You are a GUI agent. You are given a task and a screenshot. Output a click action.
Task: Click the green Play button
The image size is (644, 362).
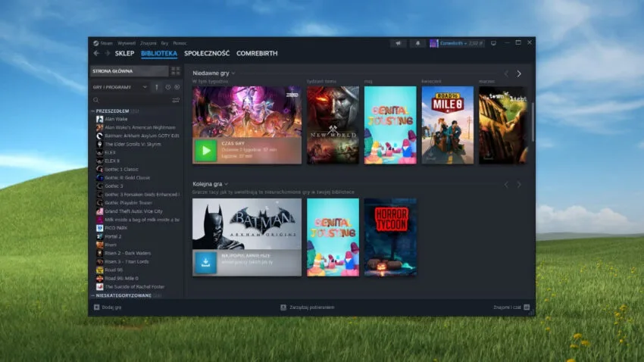[x=206, y=151]
